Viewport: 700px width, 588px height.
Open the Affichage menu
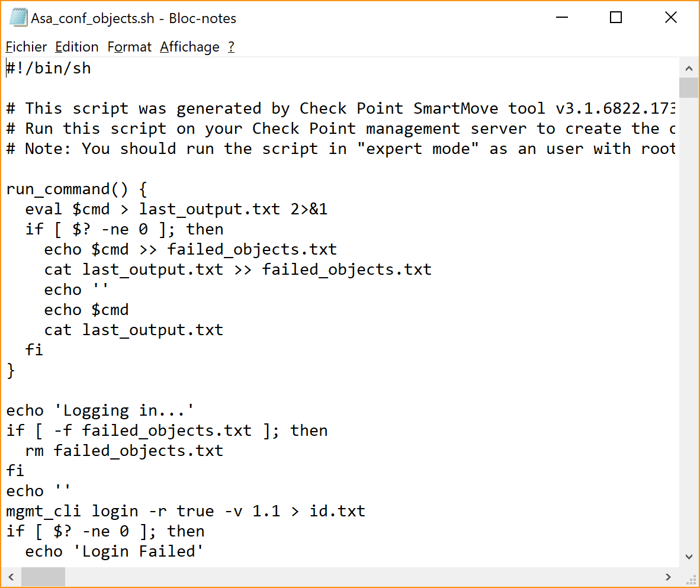point(190,47)
